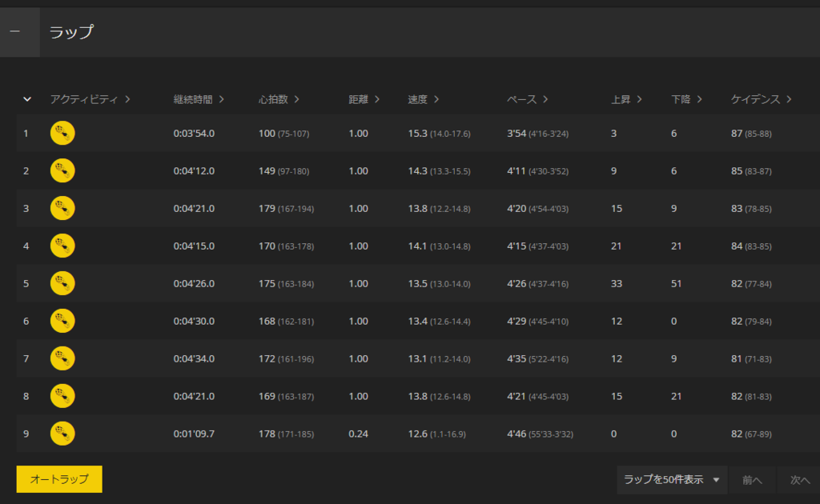
Task: Click the running activity icon in lap 2
Action: [62, 170]
